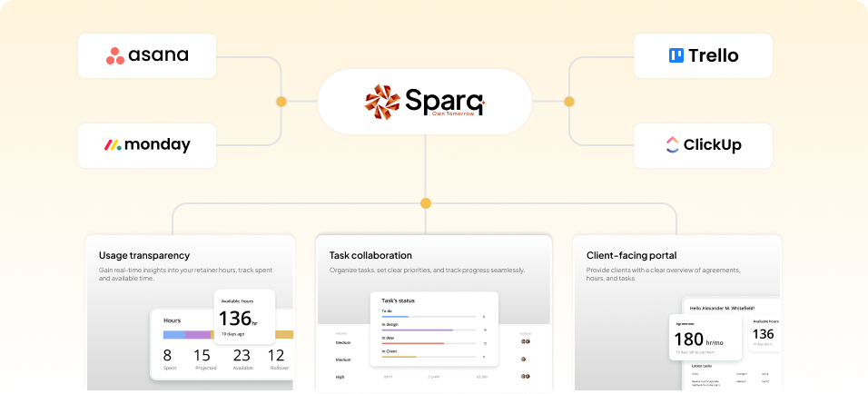The width and height of the screenshot is (868, 394).
Task: Click 'Hello Alexander M. Whitefield!' greeting
Action: (x=723, y=308)
